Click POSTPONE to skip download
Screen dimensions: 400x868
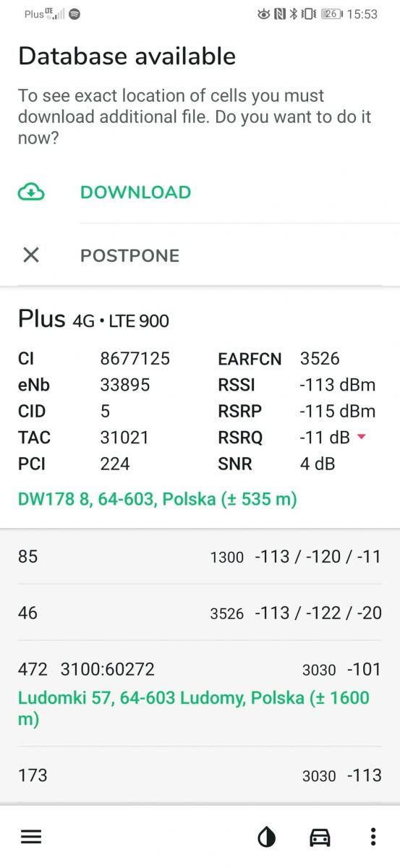click(x=130, y=255)
